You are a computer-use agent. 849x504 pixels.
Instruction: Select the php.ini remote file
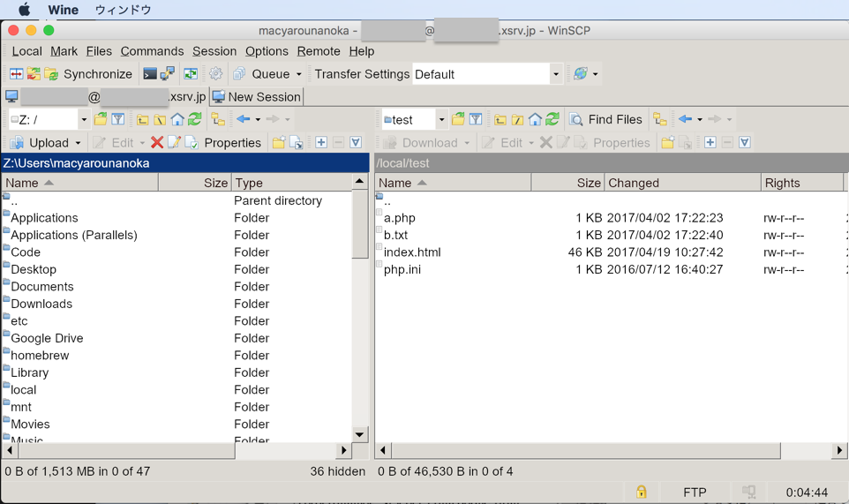pyautogui.click(x=402, y=269)
